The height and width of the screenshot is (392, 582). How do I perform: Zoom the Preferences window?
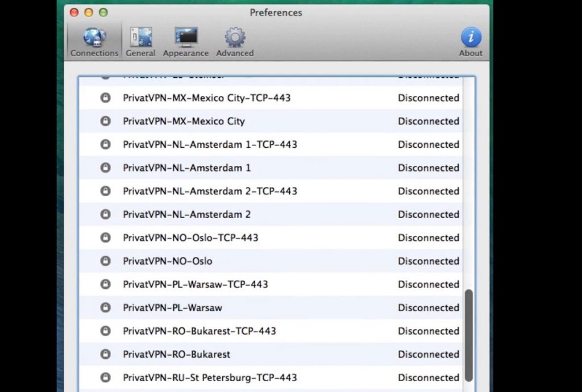click(103, 12)
